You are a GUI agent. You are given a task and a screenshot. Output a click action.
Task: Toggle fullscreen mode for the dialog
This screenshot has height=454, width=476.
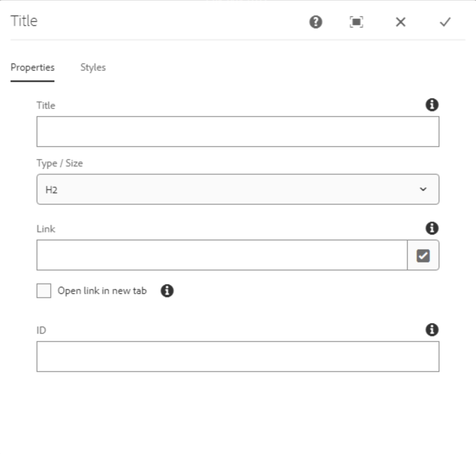pyautogui.click(x=357, y=22)
